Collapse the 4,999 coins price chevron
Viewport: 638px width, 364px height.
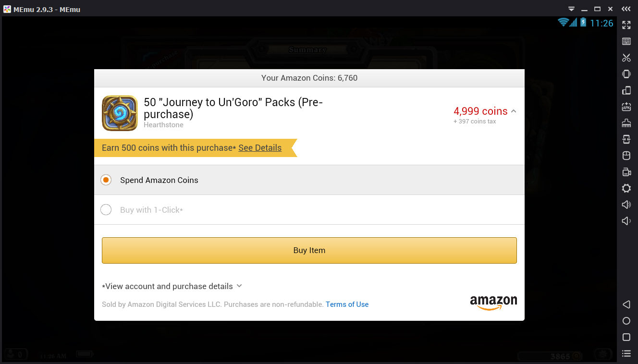coord(514,111)
